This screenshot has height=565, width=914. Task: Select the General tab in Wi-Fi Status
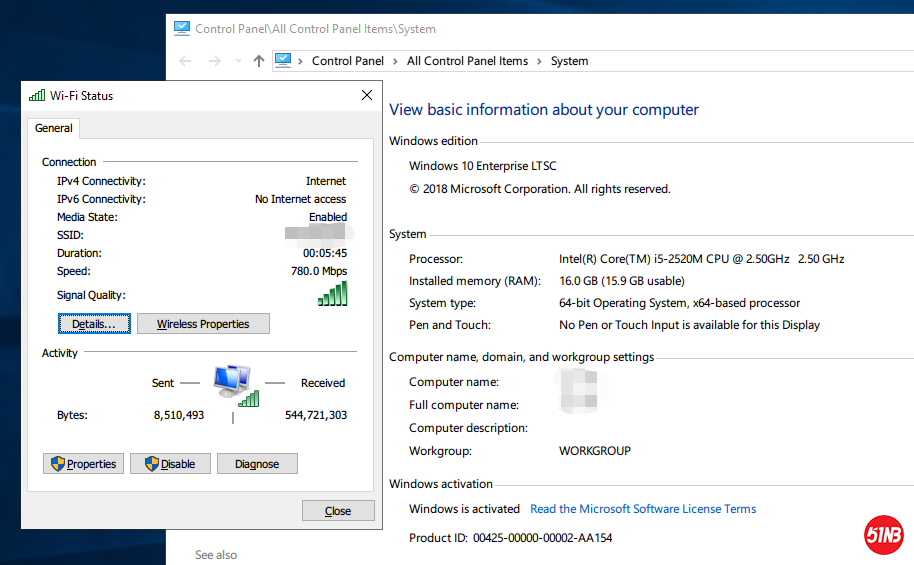(54, 128)
